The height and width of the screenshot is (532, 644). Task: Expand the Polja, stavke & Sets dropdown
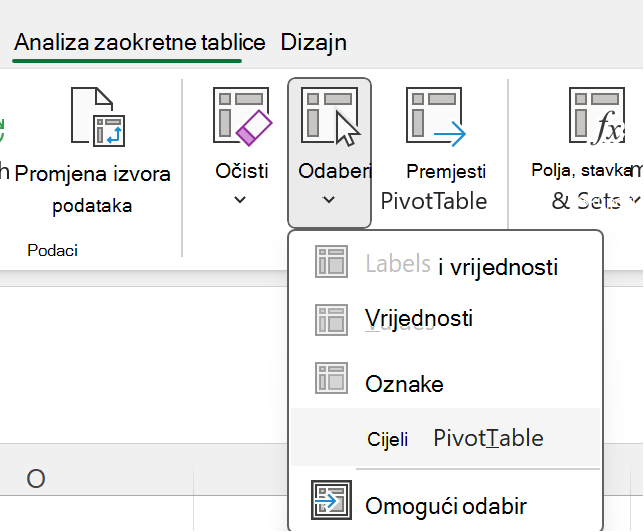pyautogui.click(x=635, y=200)
